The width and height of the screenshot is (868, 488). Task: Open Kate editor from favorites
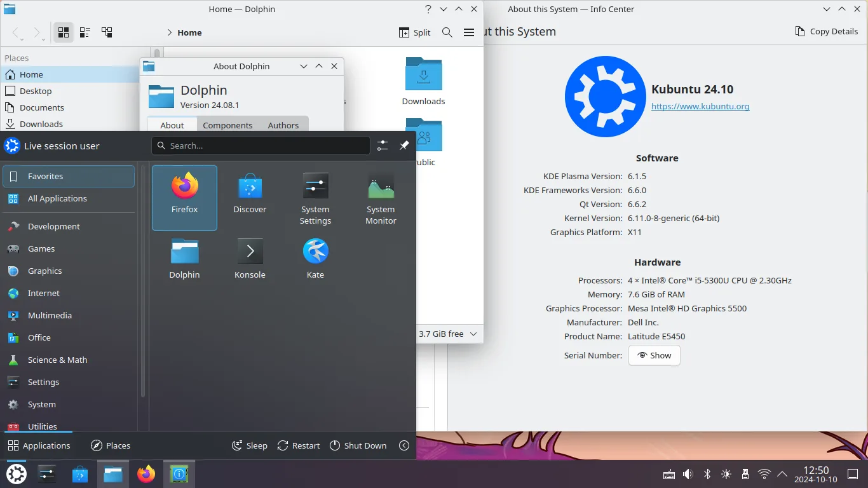click(x=315, y=258)
